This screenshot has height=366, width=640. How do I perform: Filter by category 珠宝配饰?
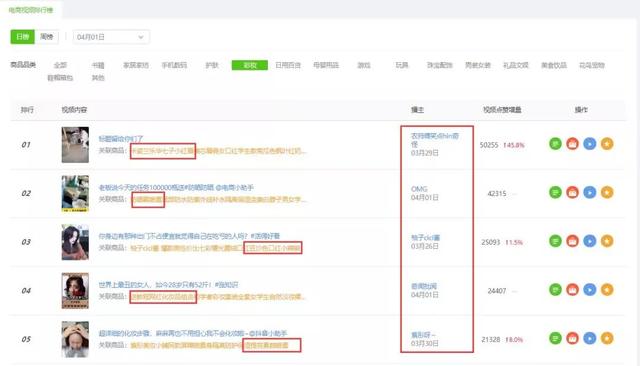tap(440, 65)
